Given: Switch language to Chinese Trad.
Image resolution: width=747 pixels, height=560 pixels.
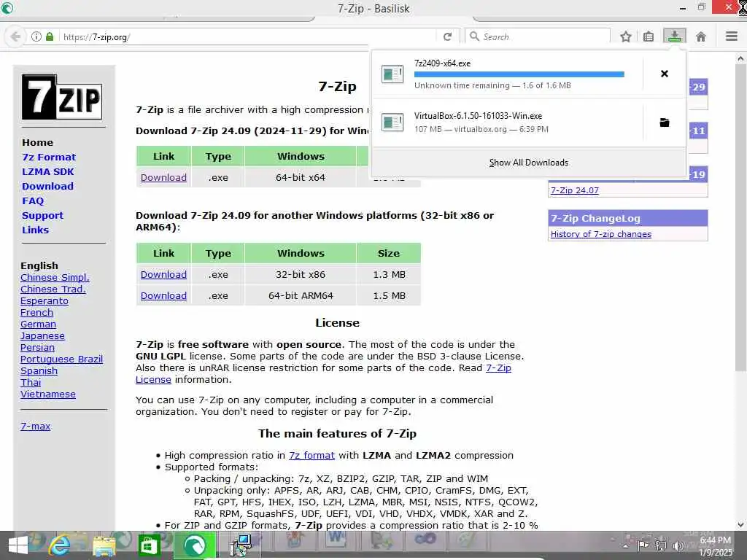Looking at the screenshot, I should [x=53, y=289].
